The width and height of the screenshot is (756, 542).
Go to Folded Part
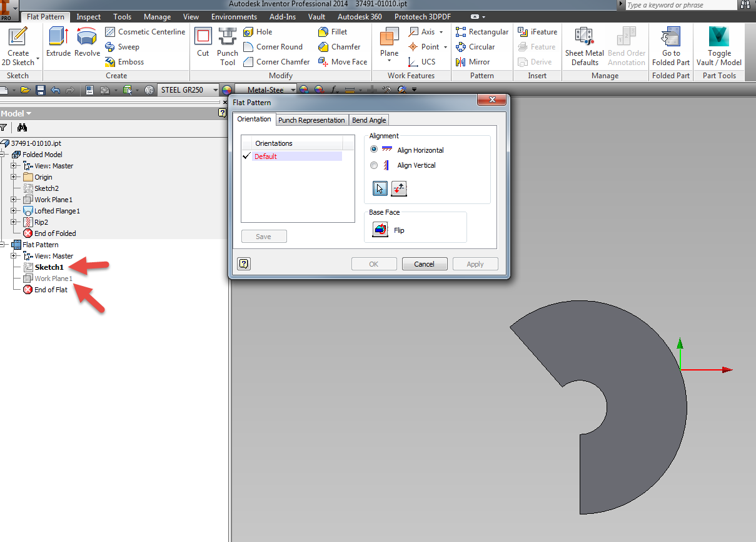(x=671, y=46)
